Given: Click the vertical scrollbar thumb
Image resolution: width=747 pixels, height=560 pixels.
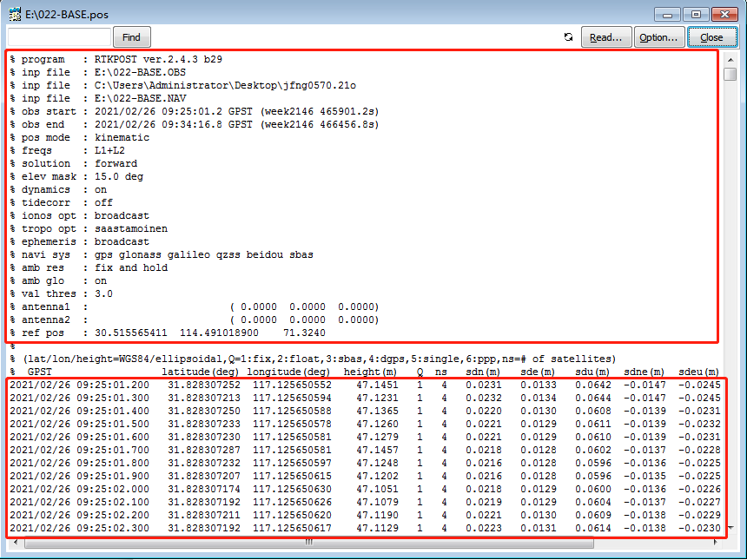Looking at the screenshot, I should pyautogui.click(x=730, y=75).
